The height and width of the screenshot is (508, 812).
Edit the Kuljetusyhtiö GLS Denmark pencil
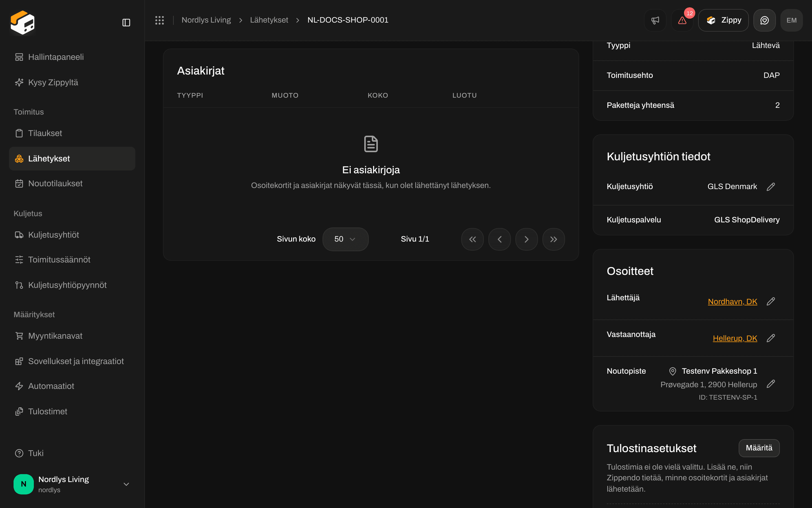point(771,187)
